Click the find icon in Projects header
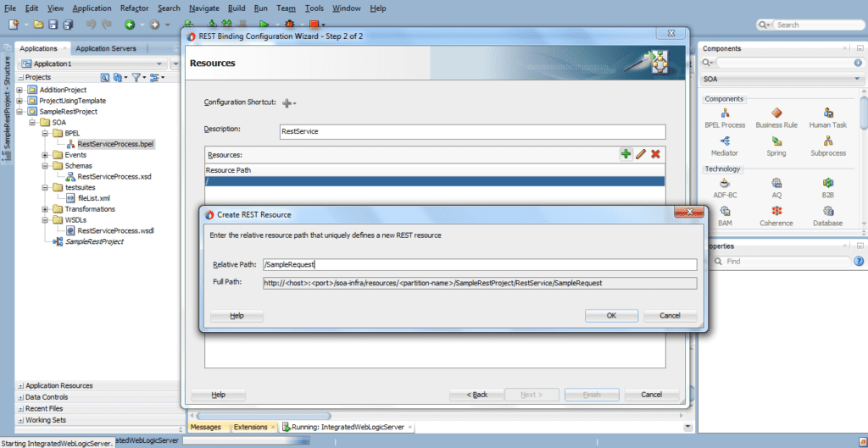 (x=104, y=77)
